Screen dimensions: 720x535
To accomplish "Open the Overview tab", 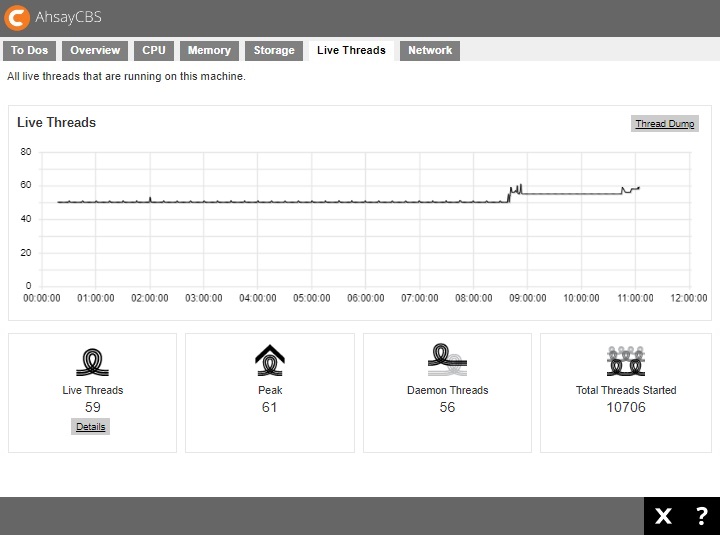I will point(95,50).
